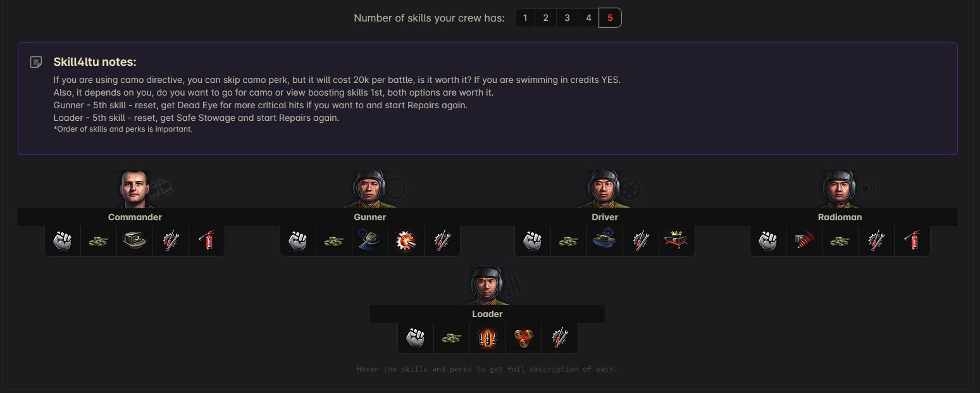Click Driver's blue tank skill icon

(605, 240)
